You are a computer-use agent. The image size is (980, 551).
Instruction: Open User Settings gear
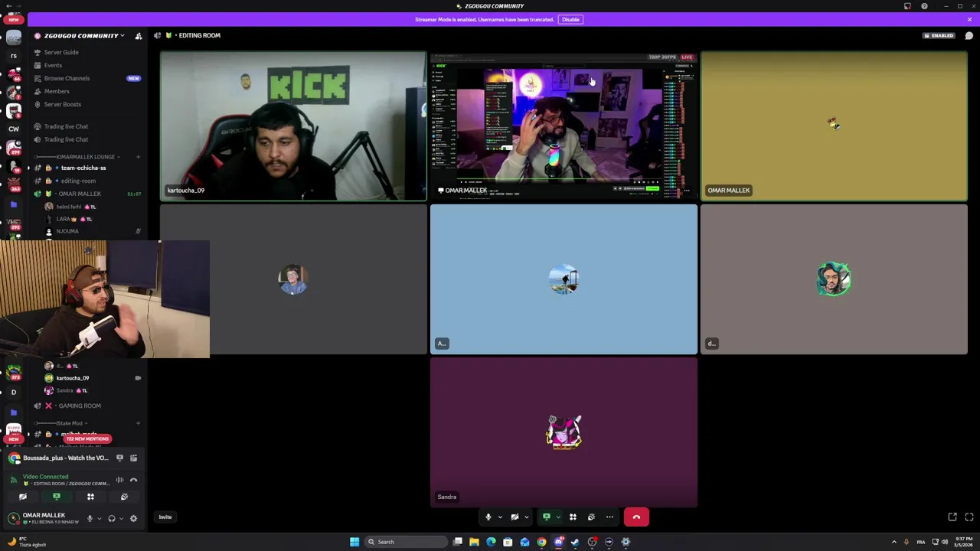pos(133,518)
